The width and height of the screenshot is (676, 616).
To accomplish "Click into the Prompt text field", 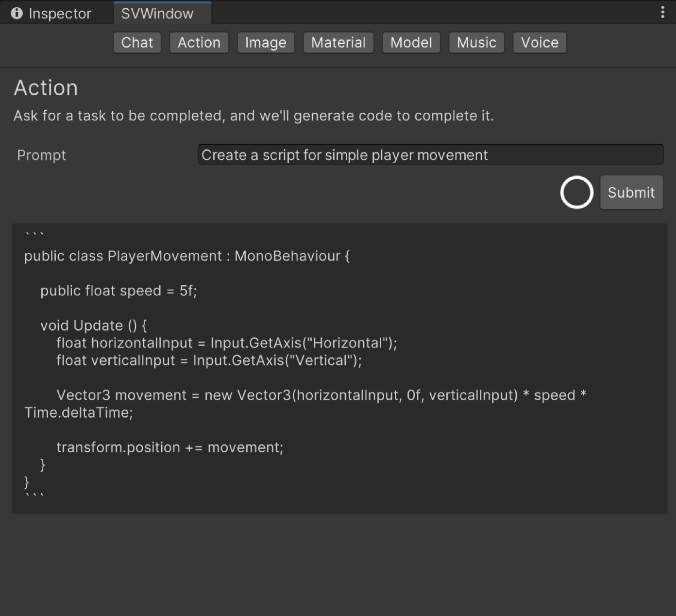I will point(430,155).
